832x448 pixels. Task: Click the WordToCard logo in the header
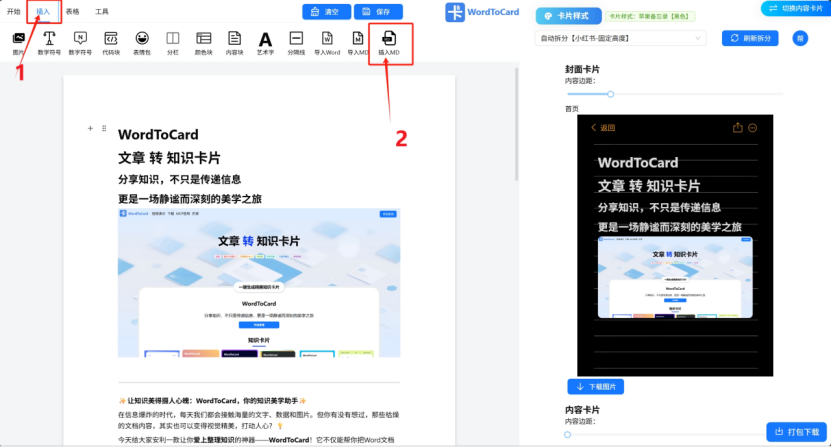482,12
